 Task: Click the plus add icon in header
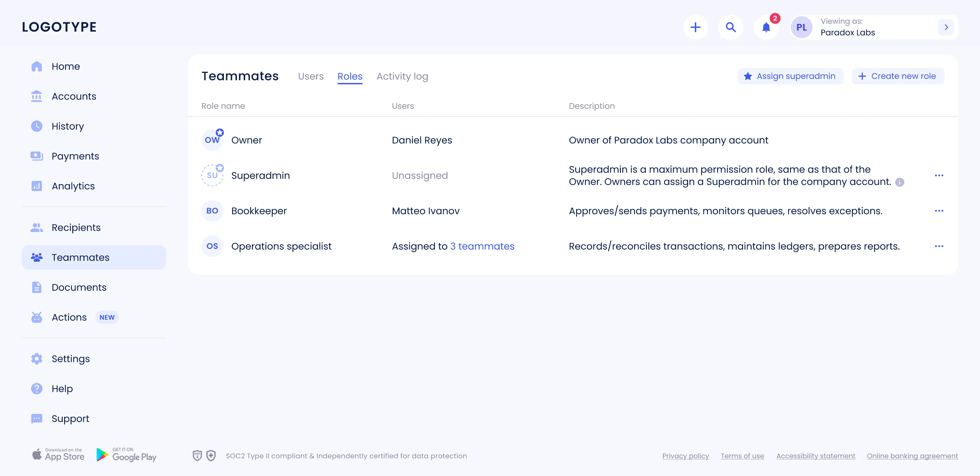(695, 27)
